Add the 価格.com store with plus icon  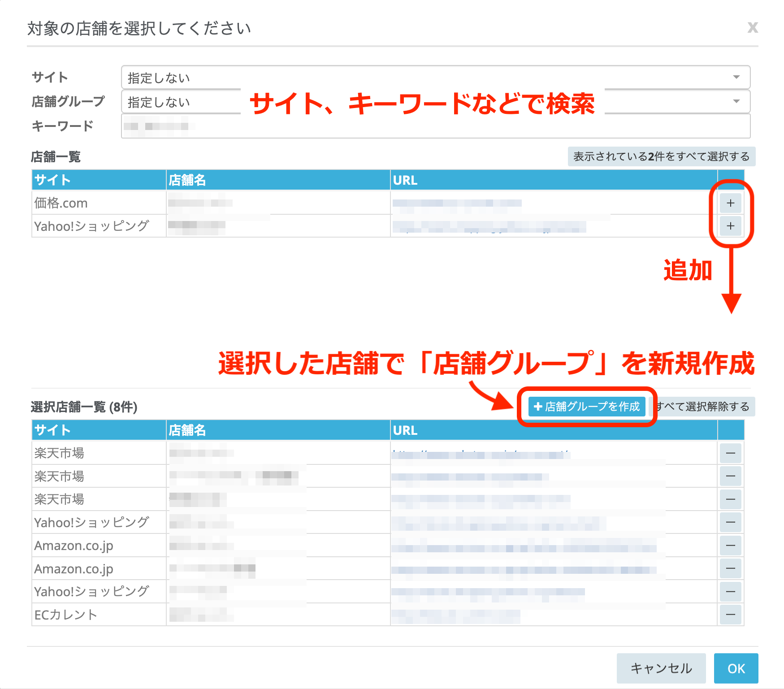point(730,203)
